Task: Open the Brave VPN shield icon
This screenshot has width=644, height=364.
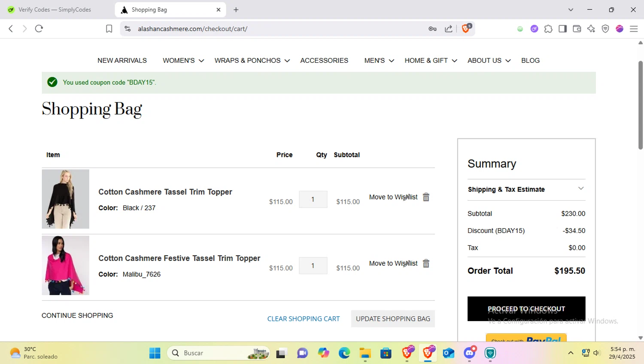Action: point(605,29)
